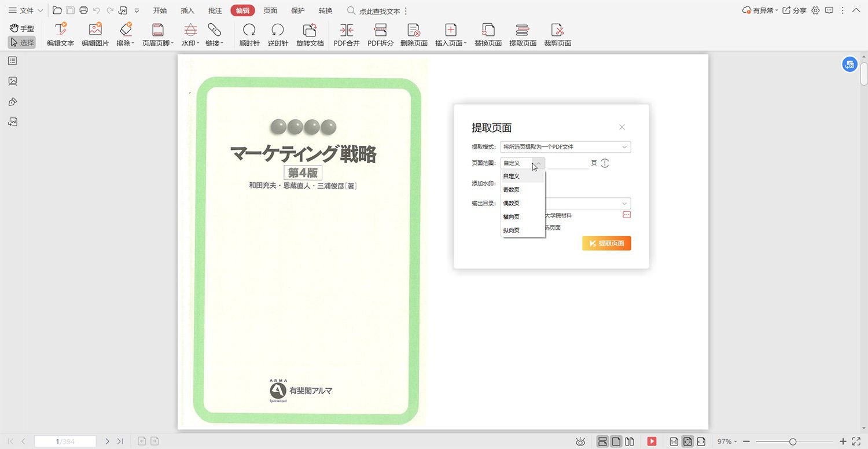Open the annotations panel in left sidebar
The image size is (868, 449).
(13, 102)
